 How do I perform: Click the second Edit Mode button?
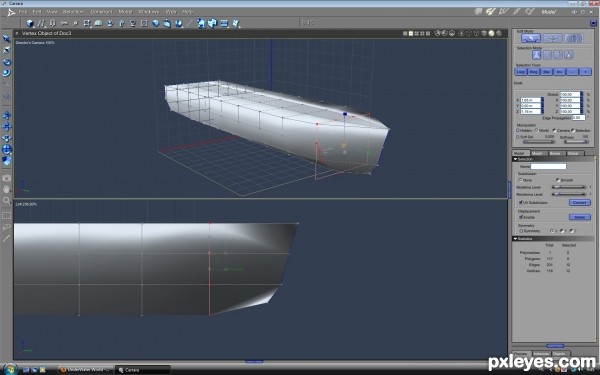[x=553, y=38]
